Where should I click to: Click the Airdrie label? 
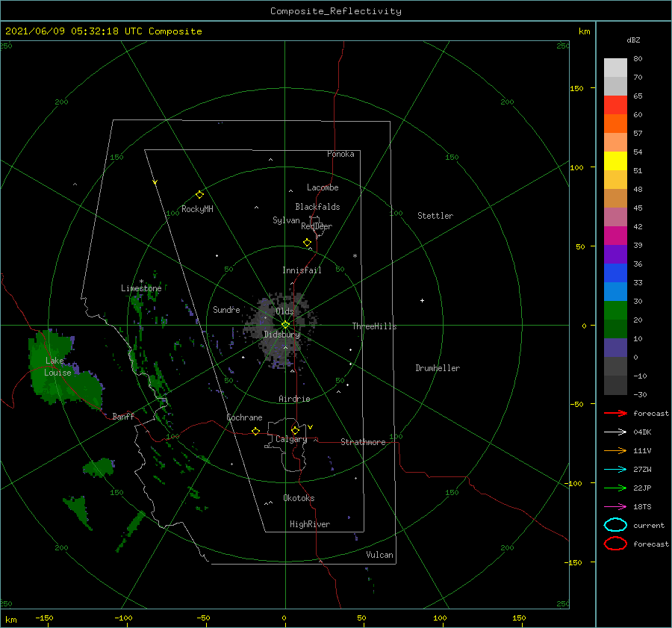[294, 399]
